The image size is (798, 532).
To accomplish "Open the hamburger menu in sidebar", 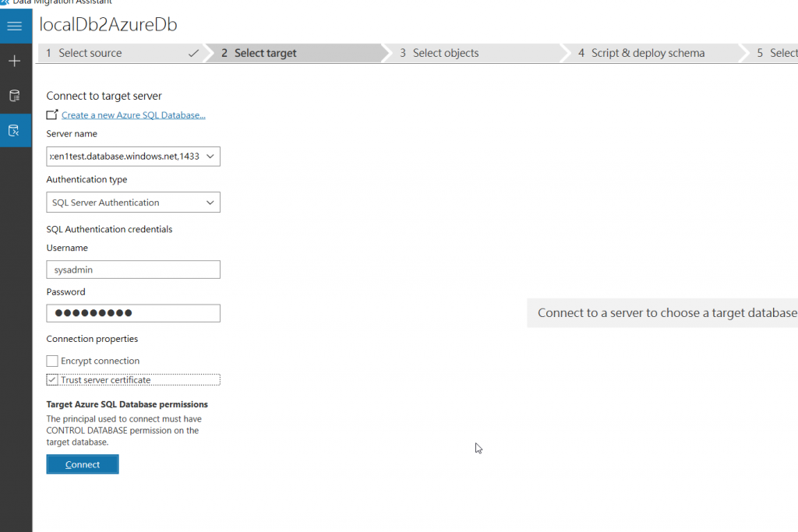I will coord(15,26).
